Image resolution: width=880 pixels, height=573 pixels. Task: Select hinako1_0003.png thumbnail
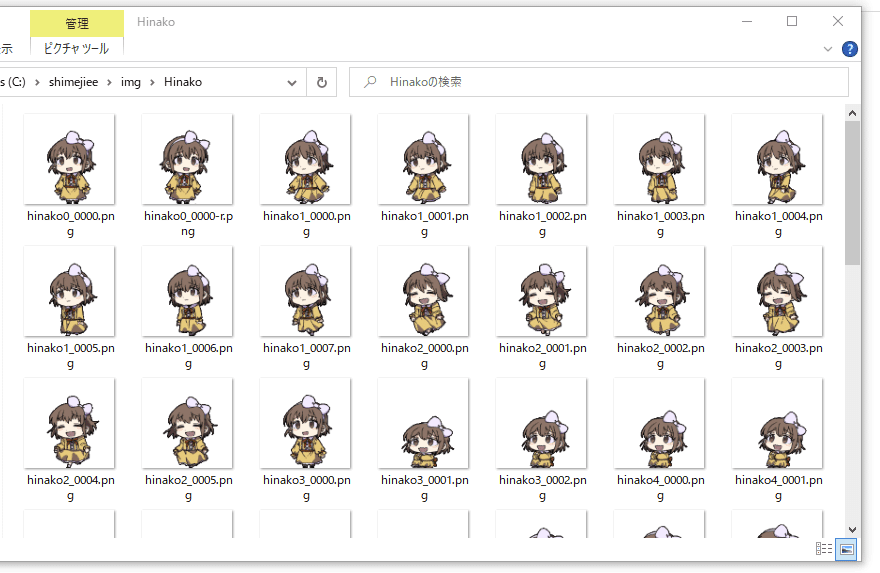659,159
